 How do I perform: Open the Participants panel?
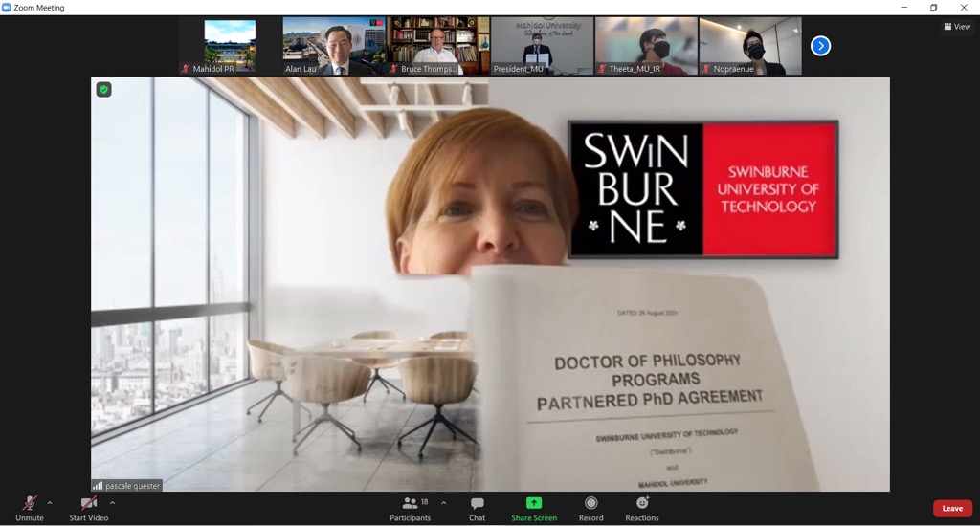click(410, 509)
